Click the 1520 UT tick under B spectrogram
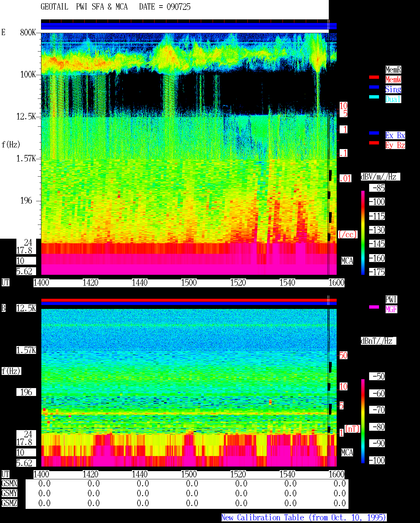The width and height of the screenshot is (420, 523). point(238,474)
